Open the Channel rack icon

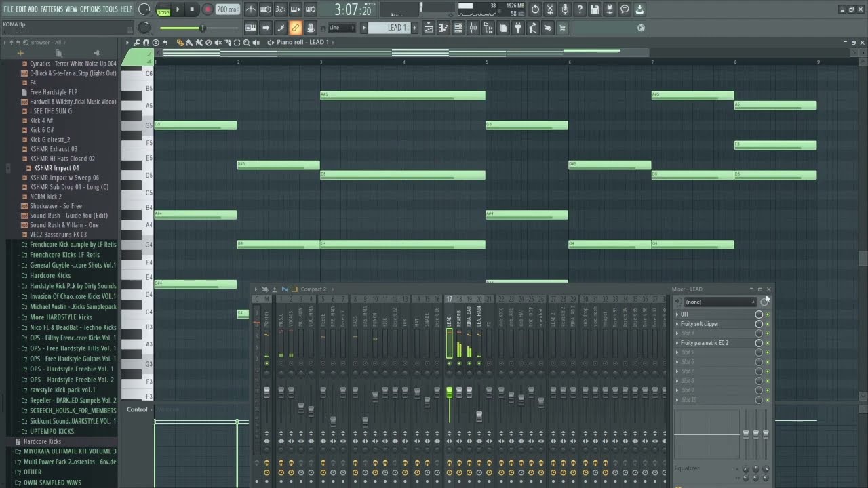458,28
